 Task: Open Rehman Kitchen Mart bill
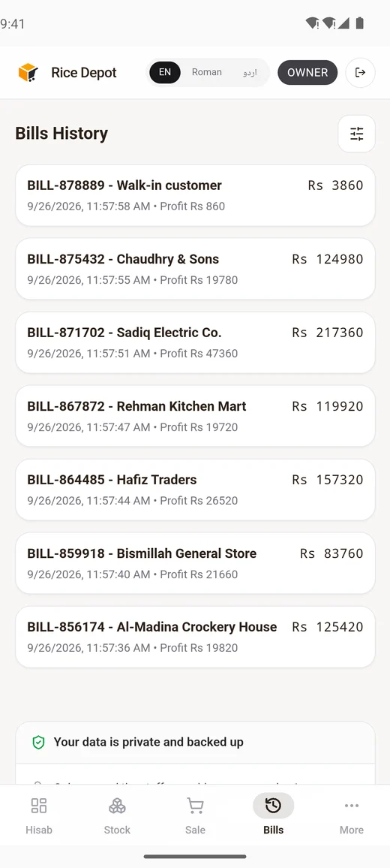195,416
